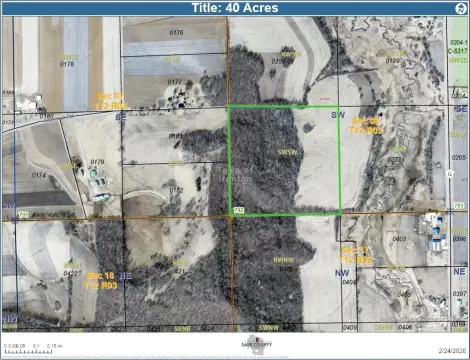
Task: Select parcel label 0409
Action: 350,328
